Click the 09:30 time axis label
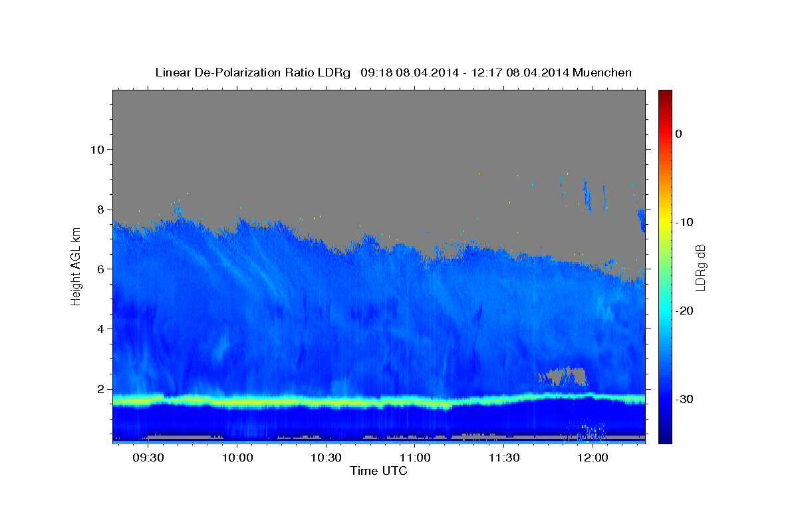Image resolution: width=798 pixels, height=532 pixels. (x=148, y=458)
